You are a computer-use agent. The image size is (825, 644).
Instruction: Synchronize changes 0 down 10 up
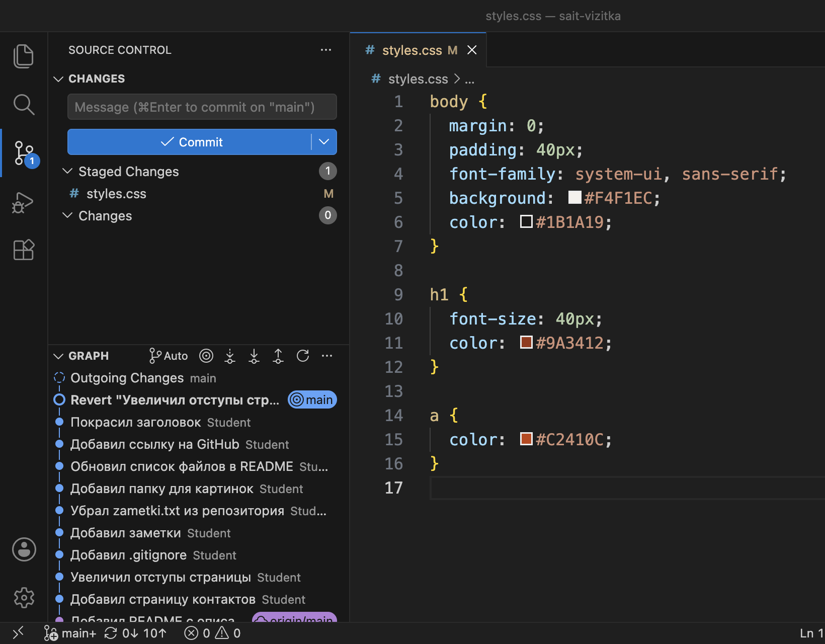pyautogui.click(x=135, y=633)
